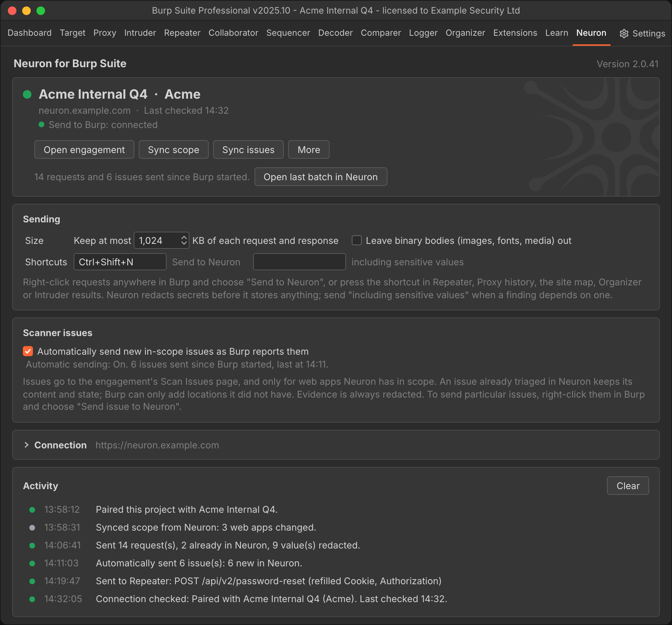
Task: Disable automatic sending of in-scope issues
Action: [x=28, y=351]
